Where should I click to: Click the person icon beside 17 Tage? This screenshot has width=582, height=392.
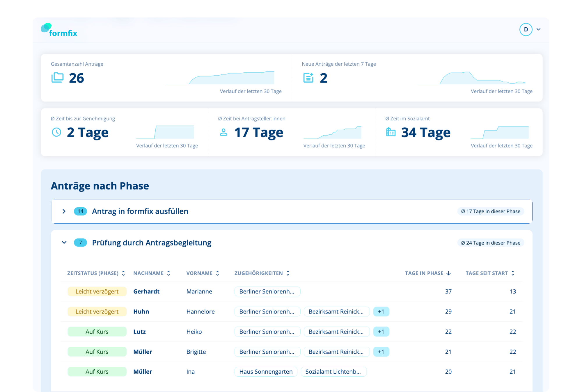(223, 132)
